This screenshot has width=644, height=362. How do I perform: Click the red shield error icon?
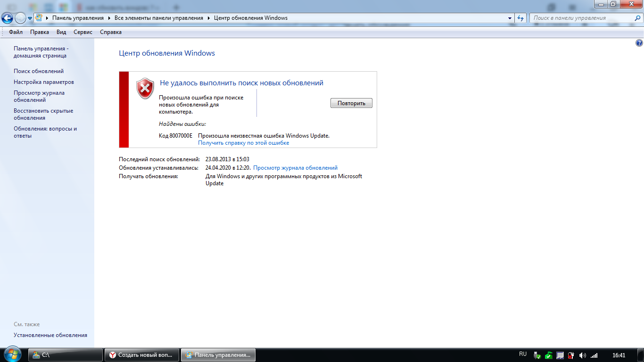coord(145,89)
